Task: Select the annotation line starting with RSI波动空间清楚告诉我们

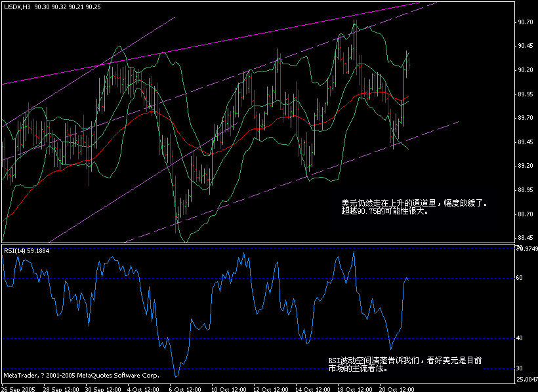Action: pyautogui.click(x=405, y=361)
